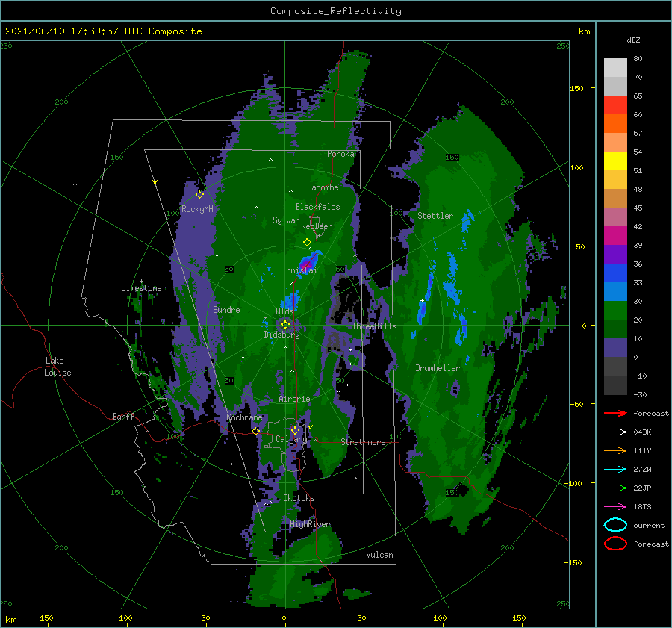The height and width of the screenshot is (628, 672).
Task: Click the yellow diamond marker near Cochrane
Action: pos(256,431)
